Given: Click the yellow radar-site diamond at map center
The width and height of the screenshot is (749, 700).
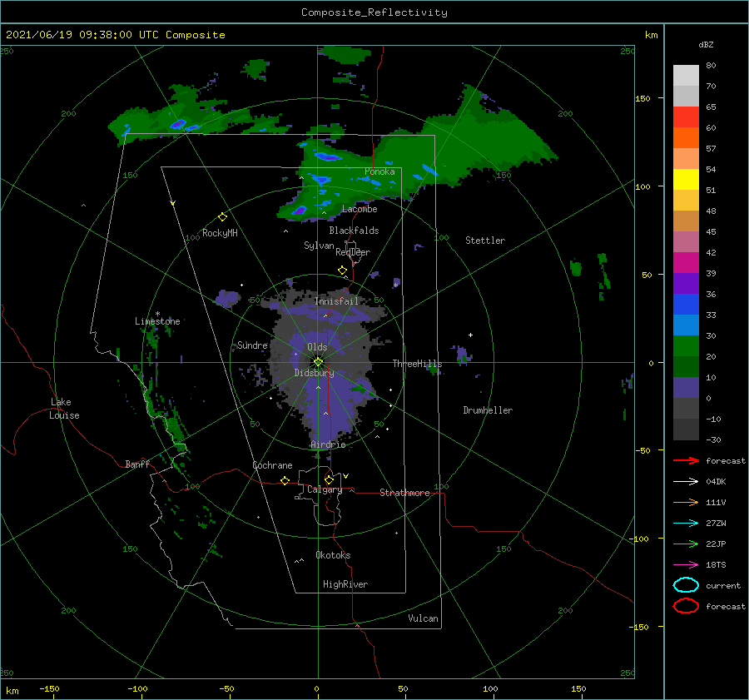Looking at the screenshot, I should (x=318, y=362).
